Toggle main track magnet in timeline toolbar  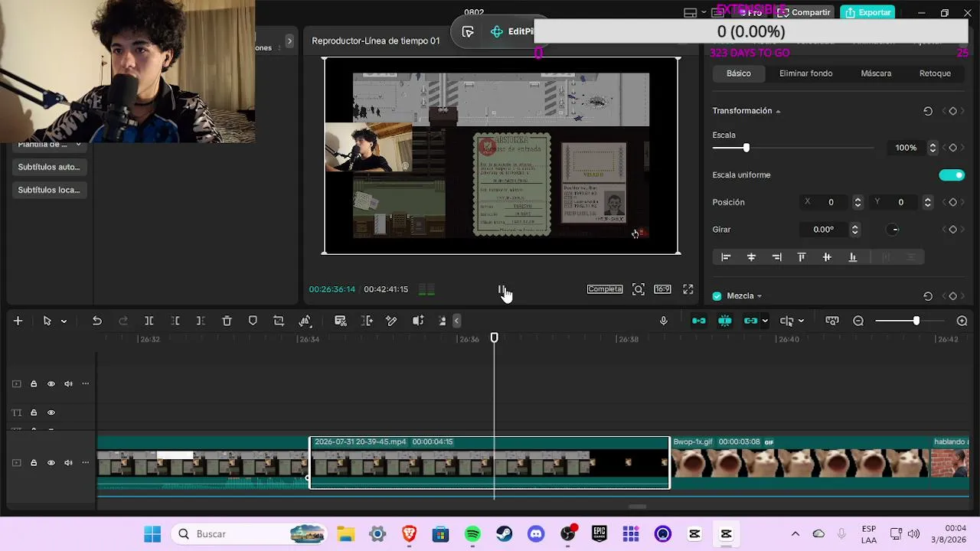(699, 321)
